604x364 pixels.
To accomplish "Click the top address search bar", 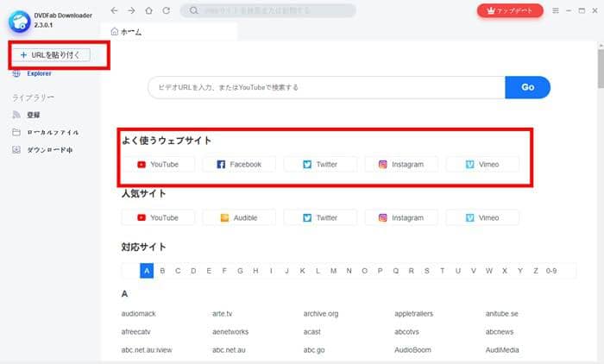I will 268,11.
